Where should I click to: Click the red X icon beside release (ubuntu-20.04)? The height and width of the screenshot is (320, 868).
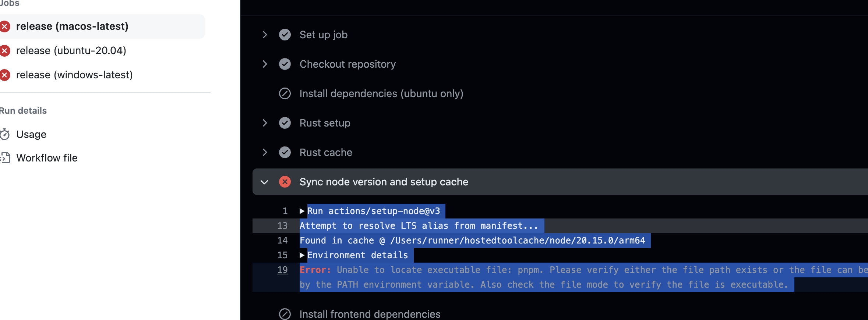(x=5, y=51)
